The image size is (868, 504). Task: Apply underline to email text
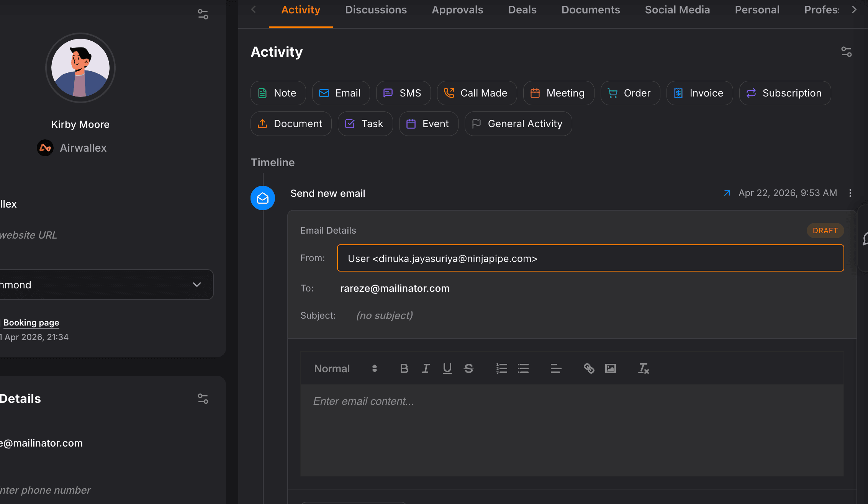click(447, 368)
